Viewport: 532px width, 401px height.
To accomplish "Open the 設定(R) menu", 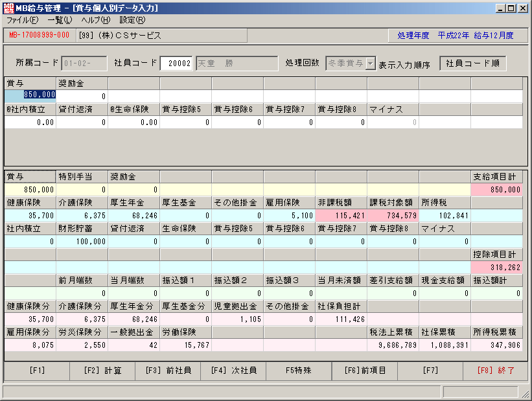I will pos(132,20).
